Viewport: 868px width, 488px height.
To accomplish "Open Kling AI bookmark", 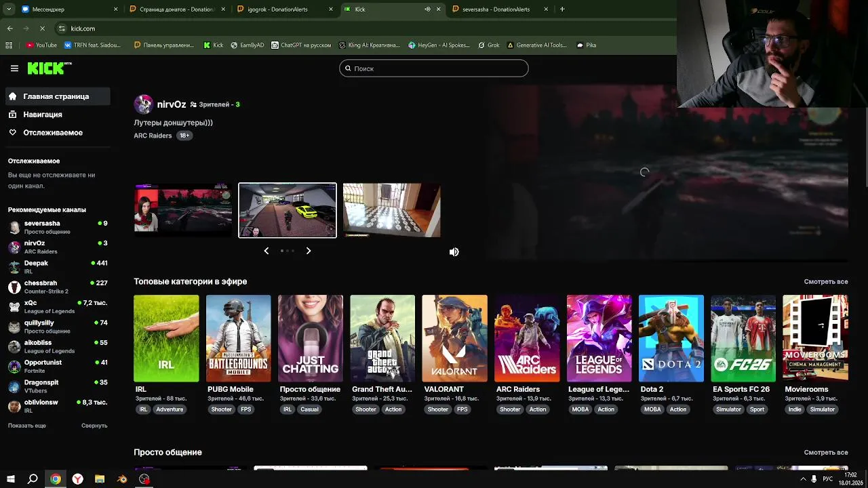I will click(x=370, y=45).
